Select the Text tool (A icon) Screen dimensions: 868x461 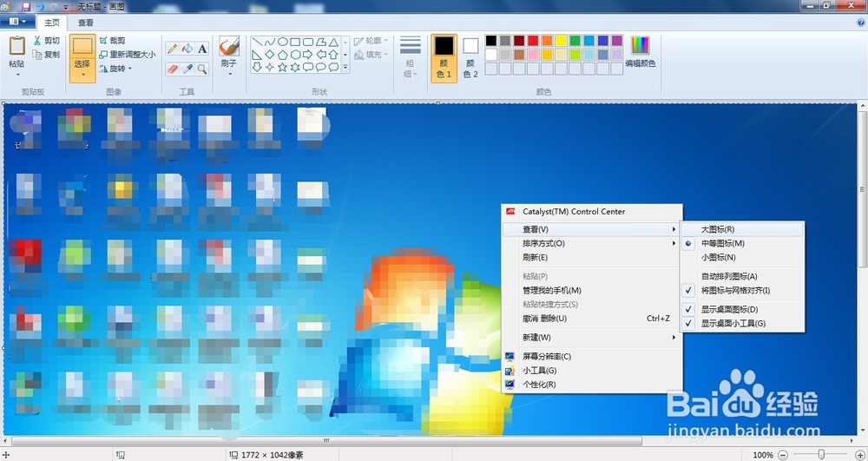point(202,49)
